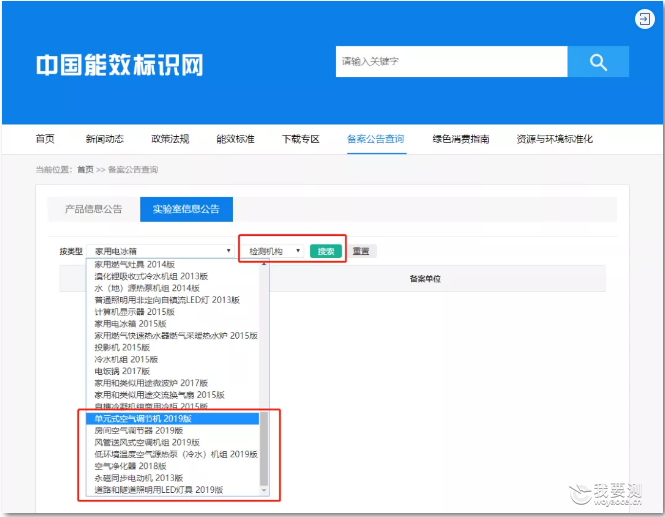
Task: Select highlighted 单元式空气调节机 2019版 option
Action: (x=173, y=419)
